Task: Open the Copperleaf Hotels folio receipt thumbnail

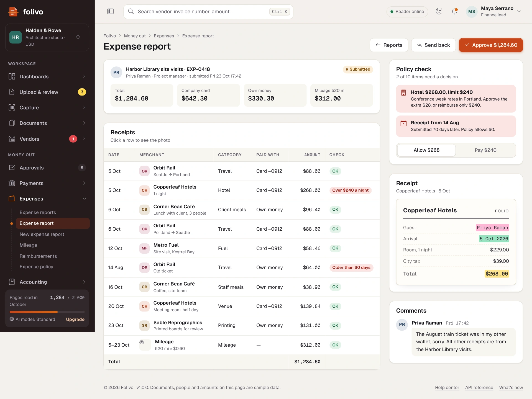Action: [456, 242]
